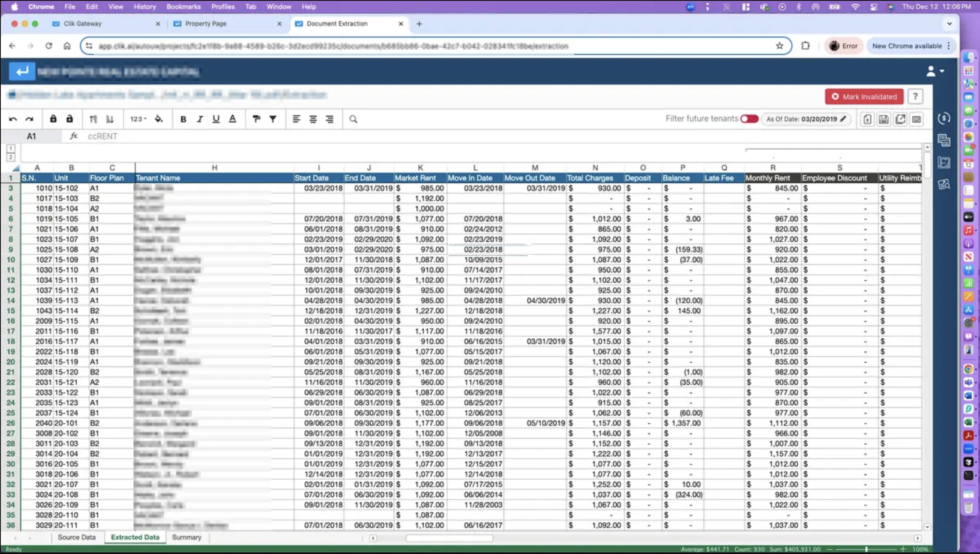
Task: Open a new browser tab
Action: pos(419,24)
